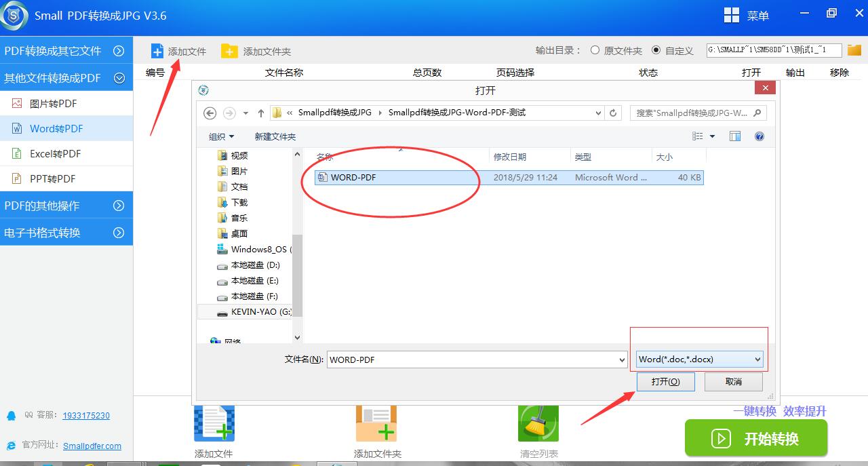Image resolution: width=868 pixels, height=466 pixels.
Task: Click the forward arrow in Open dialog
Action: point(229,113)
